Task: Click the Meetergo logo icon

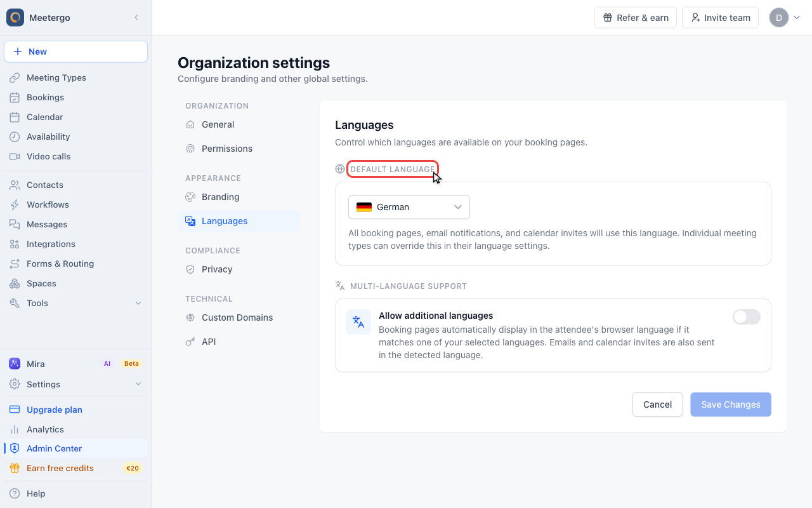Action: click(x=15, y=18)
